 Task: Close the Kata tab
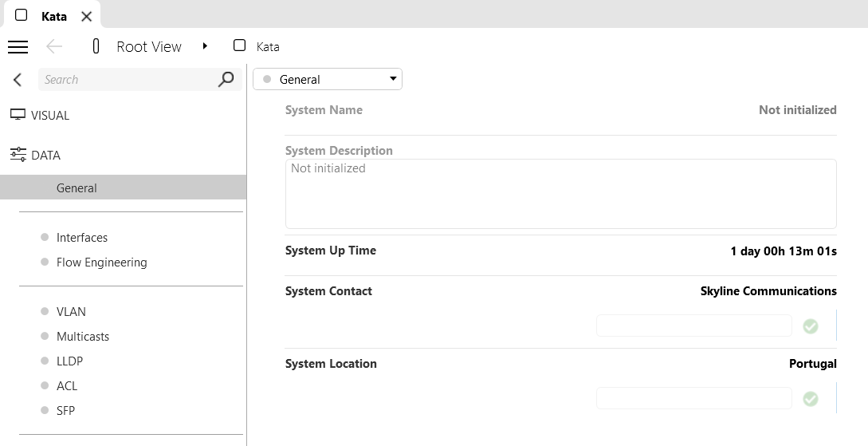click(86, 17)
